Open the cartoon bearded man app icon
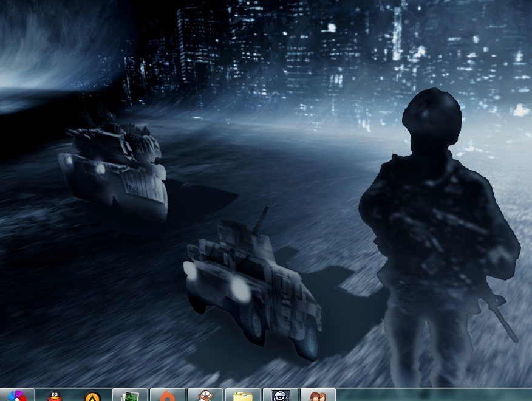This screenshot has height=401, width=532. coord(205,396)
